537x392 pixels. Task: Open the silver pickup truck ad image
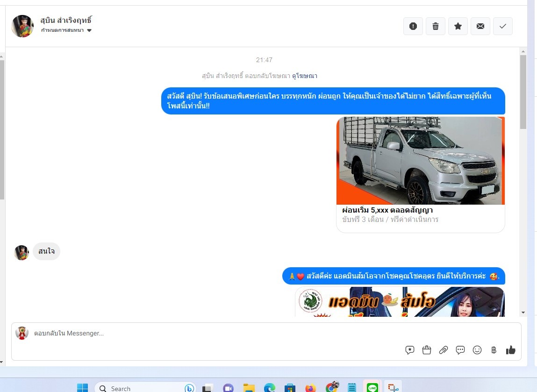(x=420, y=160)
